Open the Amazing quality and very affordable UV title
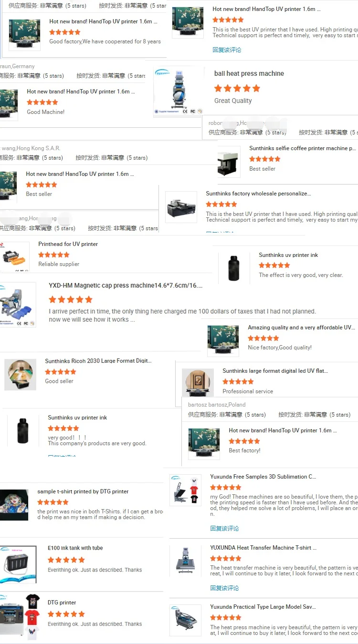 tap(302, 327)
